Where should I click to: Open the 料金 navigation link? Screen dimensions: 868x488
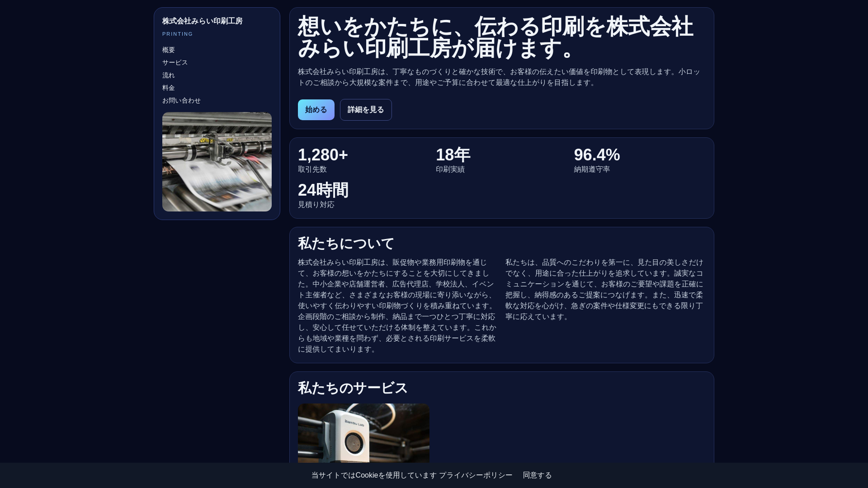(x=169, y=88)
